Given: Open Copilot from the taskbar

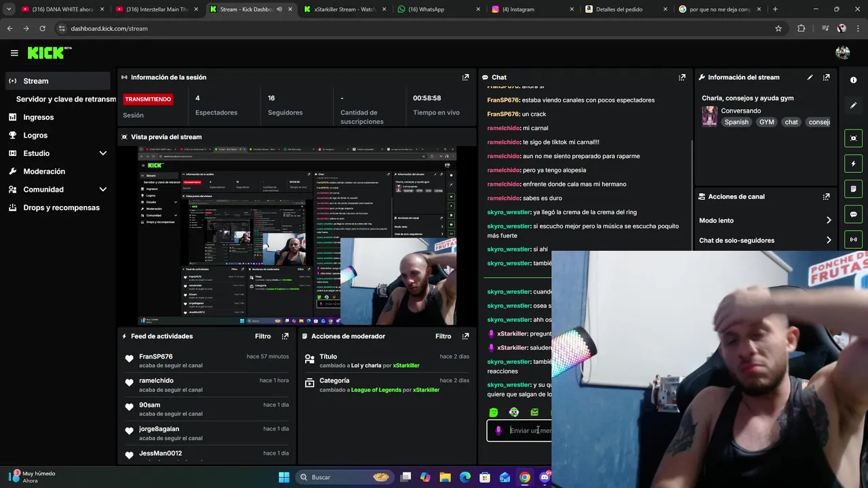Looking at the screenshot, I should 425,477.
